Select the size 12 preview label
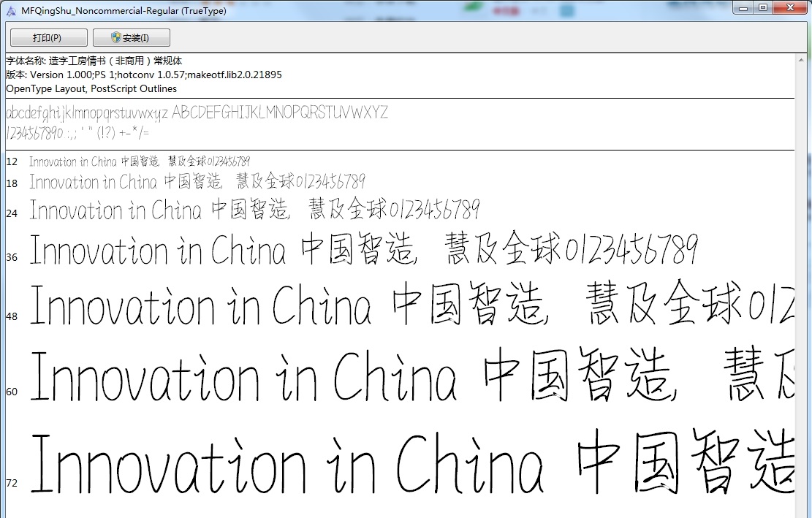This screenshot has height=518, width=812. click(10, 161)
